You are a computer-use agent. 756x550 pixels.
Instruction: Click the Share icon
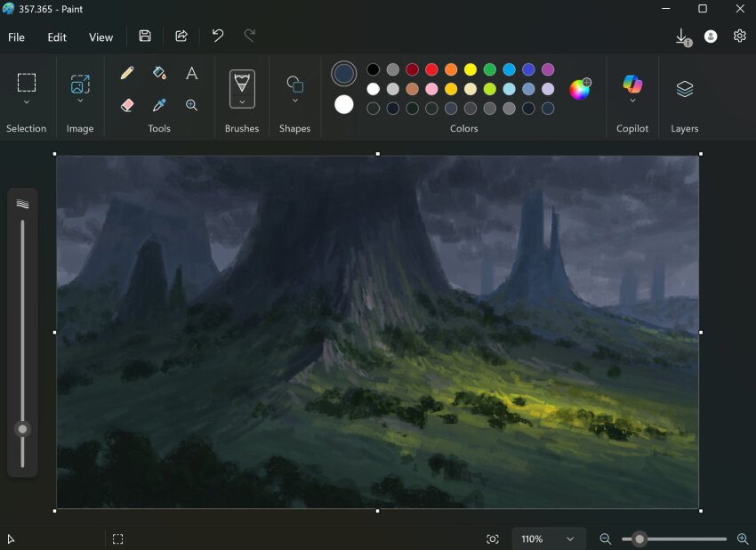(x=181, y=36)
